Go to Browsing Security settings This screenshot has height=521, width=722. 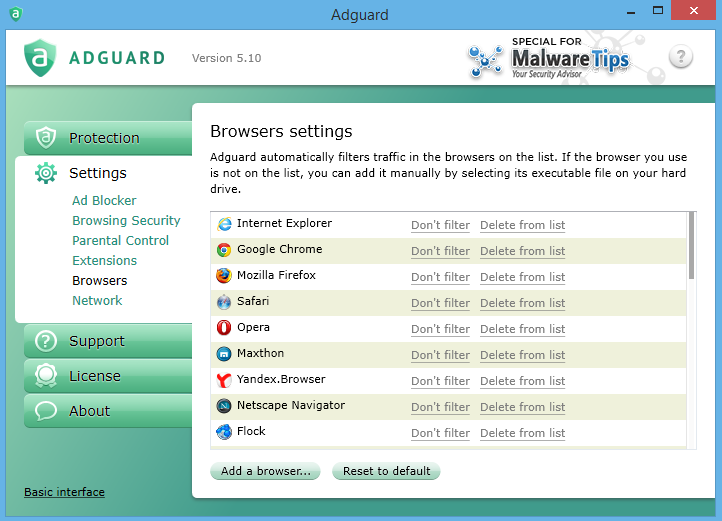(x=126, y=221)
